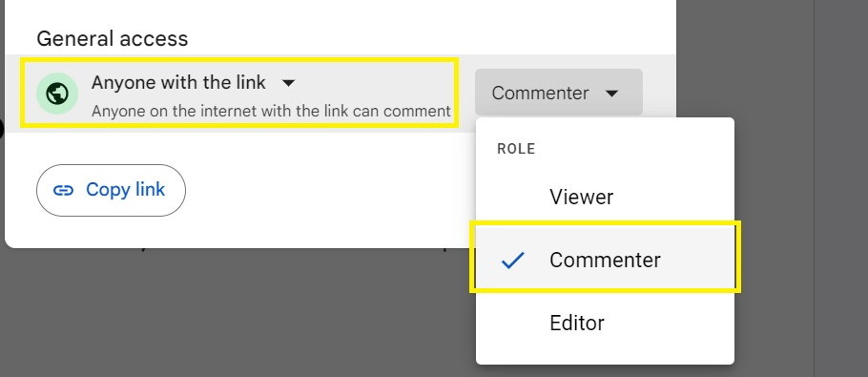Click the gray row background beside Commenter button
868x377 pixels.
(659, 93)
